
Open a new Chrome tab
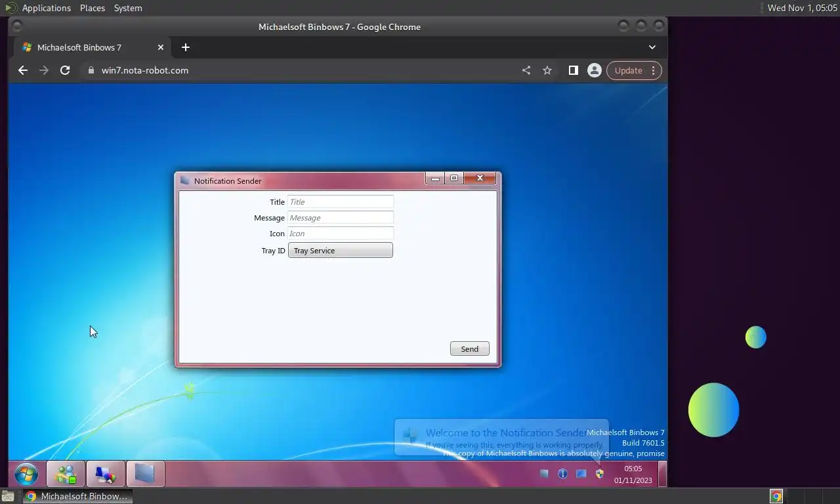(x=186, y=47)
